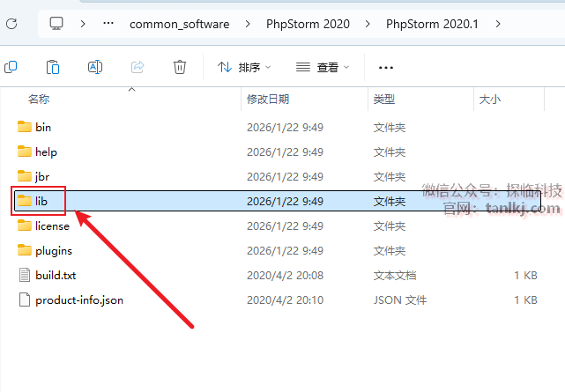Image resolution: width=565 pixels, height=392 pixels.
Task: Open the more options ellipsis in toolbar
Action: click(x=385, y=68)
